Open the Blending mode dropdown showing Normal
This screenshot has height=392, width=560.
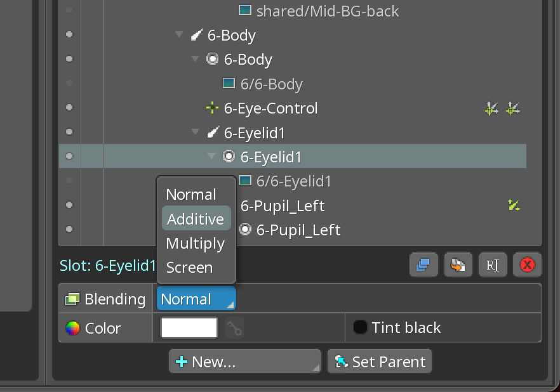(196, 298)
